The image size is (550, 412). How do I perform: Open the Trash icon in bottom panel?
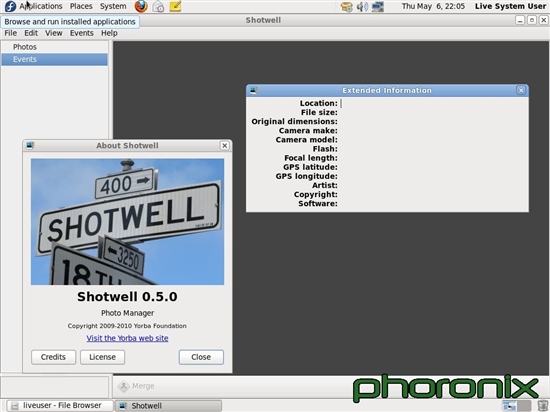tap(543, 406)
